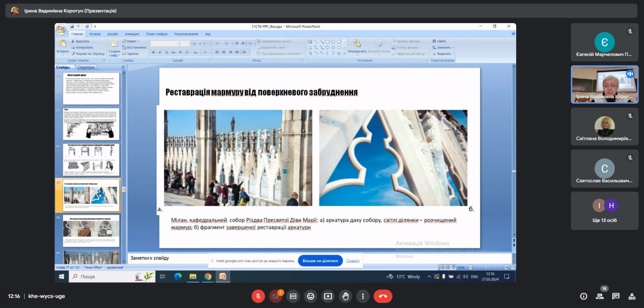Select the rectangle shape in shapes gallery
This screenshot has height=308, width=644.
click(x=328, y=41)
